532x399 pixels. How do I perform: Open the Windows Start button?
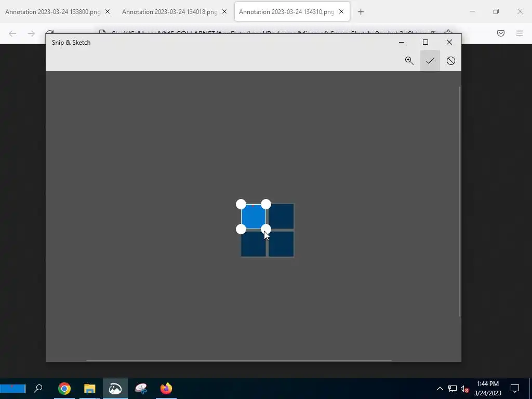click(x=12, y=389)
